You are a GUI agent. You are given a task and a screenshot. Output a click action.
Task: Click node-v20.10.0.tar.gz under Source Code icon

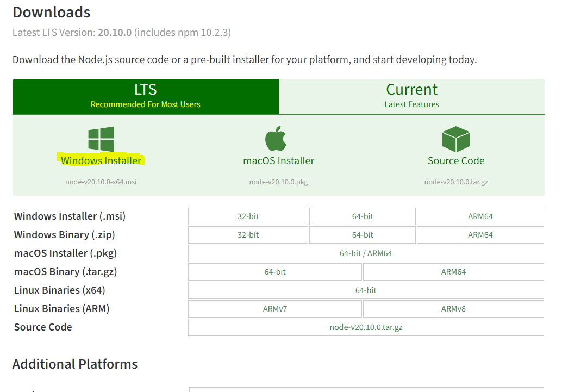point(456,182)
